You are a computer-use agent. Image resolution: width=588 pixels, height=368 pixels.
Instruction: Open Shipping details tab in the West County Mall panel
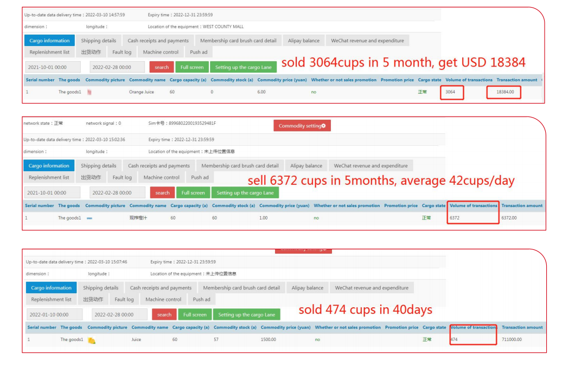point(99,41)
